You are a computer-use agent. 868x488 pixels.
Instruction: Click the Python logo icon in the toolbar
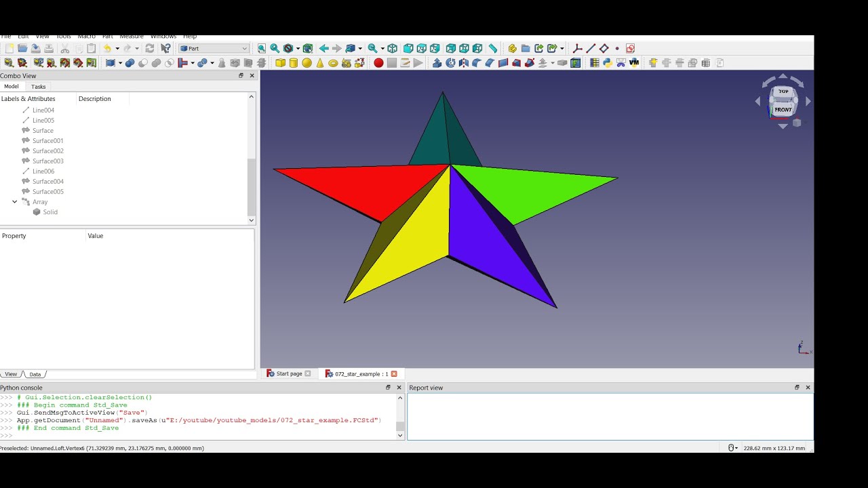608,63
